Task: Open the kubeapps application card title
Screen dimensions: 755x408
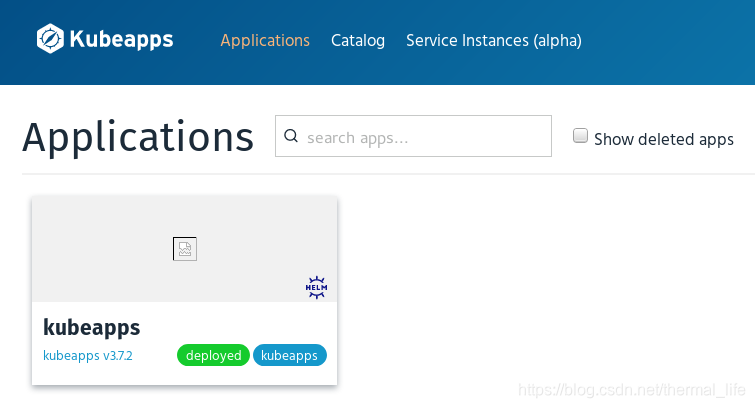Action: pyautogui.click(x=91, y=328)
